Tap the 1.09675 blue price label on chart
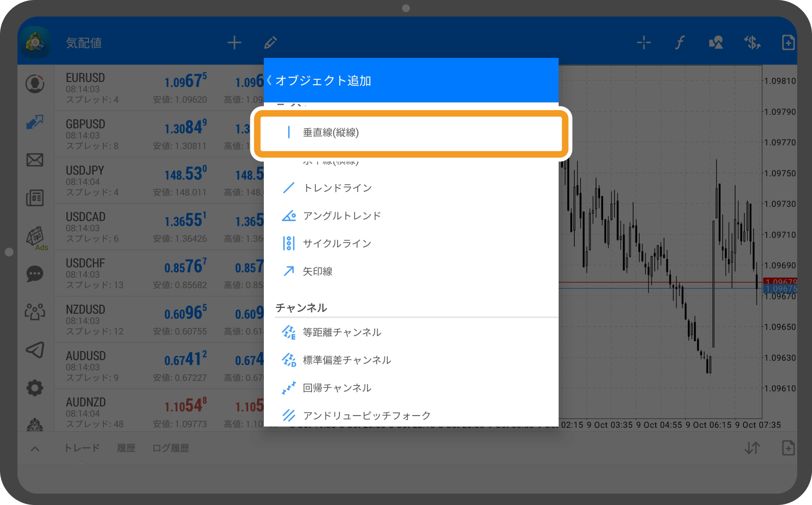The height and width of the screenshot is (505, 812). (780, 289)
